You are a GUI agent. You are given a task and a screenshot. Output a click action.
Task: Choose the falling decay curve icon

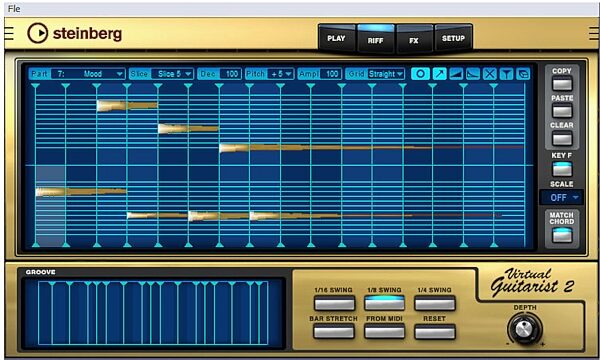pos(473,74)
